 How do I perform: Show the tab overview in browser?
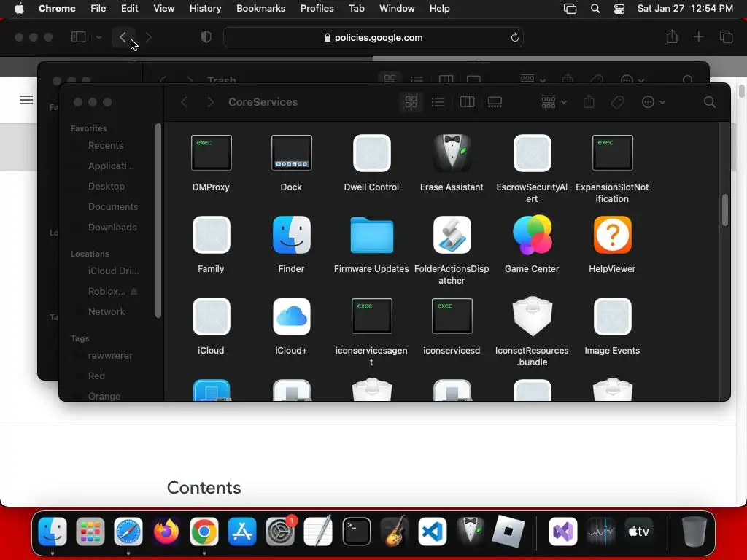click(x=726, y=36)
